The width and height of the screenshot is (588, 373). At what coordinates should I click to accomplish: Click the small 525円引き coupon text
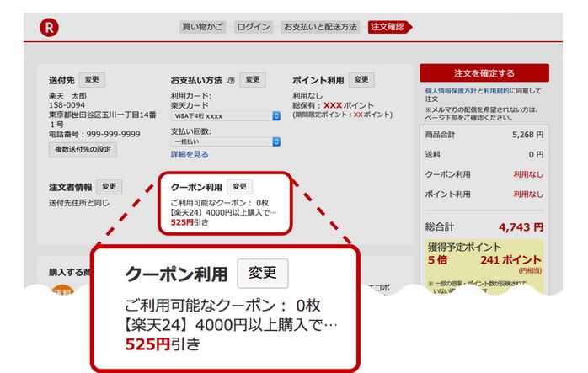[190, 222]
